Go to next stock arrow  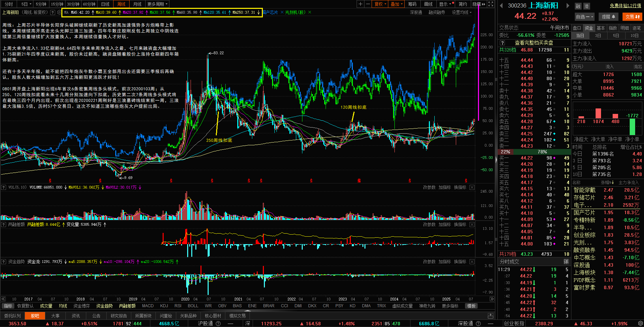tap(568, 5)
